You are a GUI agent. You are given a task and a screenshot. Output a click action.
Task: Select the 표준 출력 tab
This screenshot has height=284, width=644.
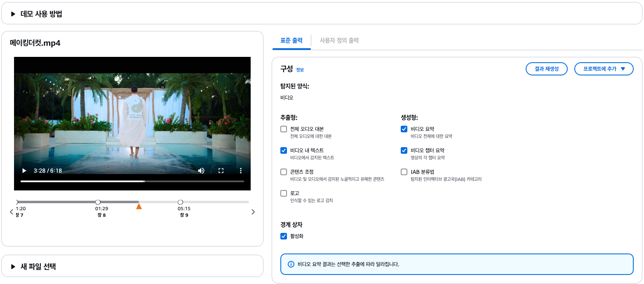291,40
